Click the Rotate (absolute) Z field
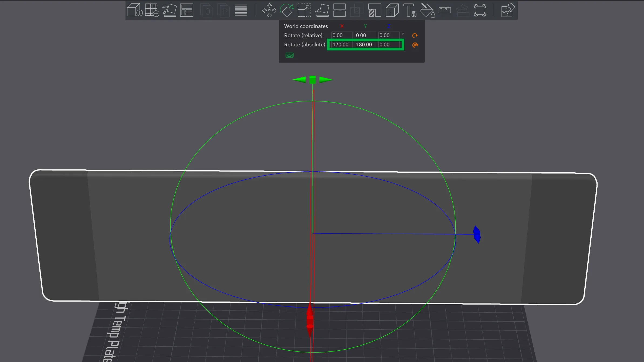Image resolution: width=644 pixels, height=362 pixels. pos(389,45)
